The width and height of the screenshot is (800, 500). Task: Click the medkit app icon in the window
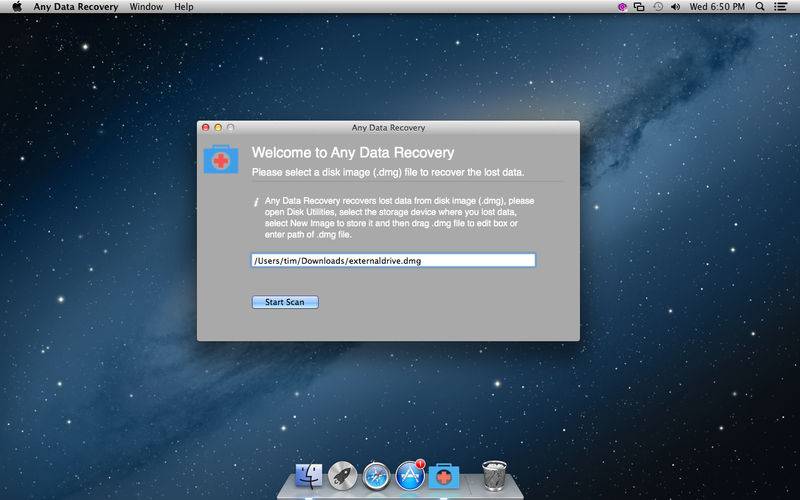pos(221,160)
